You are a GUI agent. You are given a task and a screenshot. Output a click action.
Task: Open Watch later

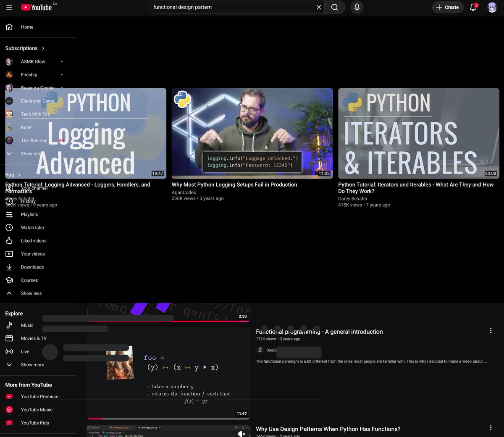coord(38,228)
